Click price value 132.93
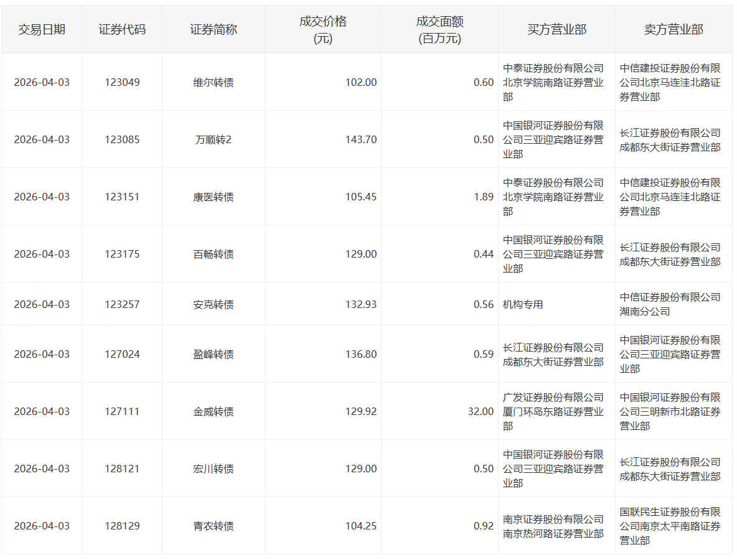Viewport: 737px width, 560px height. click(361, 304)
